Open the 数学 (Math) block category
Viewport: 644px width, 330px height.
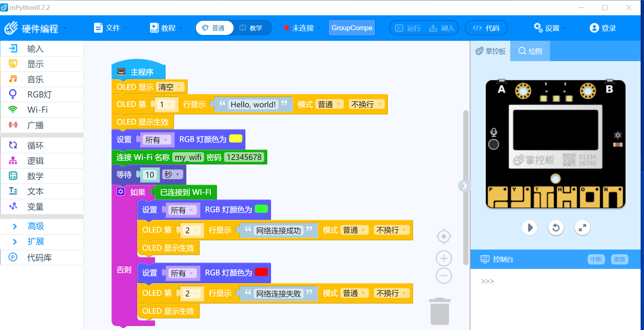(x=42, y=176)
